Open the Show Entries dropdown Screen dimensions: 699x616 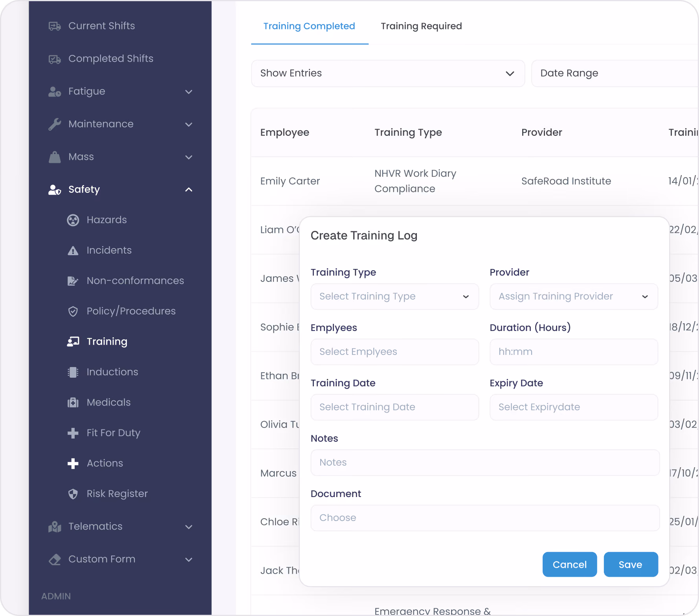click(x=388, y=73)
